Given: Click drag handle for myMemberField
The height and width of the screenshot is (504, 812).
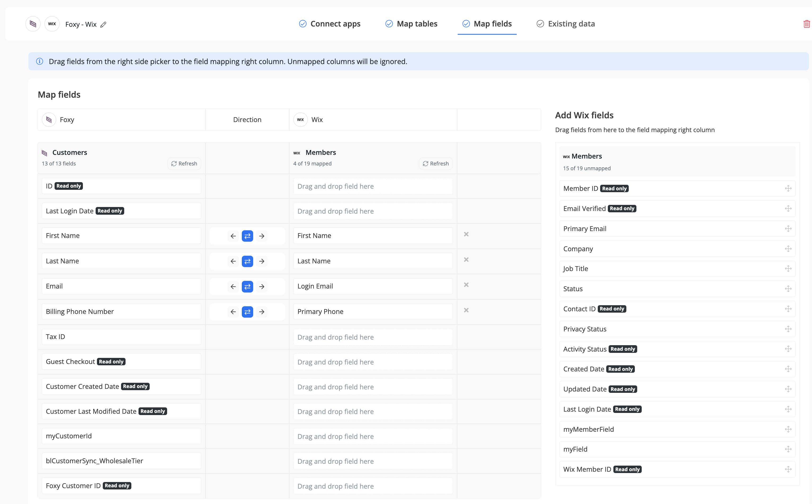Looking at the screenshot, I should [788, 429].
